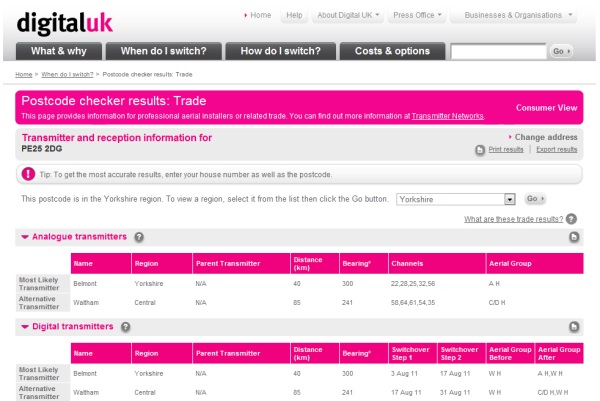Click print icon beside Print results
The height and width of the screenshot is (401, 600).
click(480, 150)
